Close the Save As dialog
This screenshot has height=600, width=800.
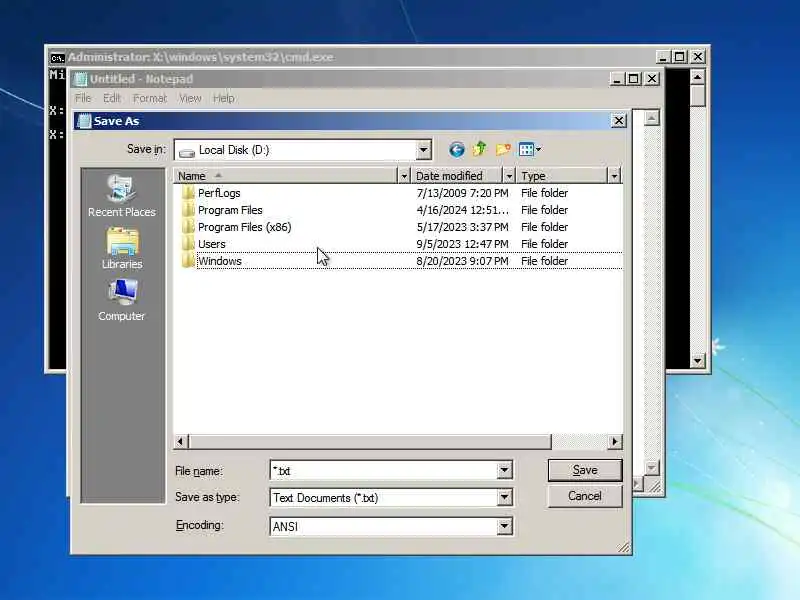tap(618, 121)
